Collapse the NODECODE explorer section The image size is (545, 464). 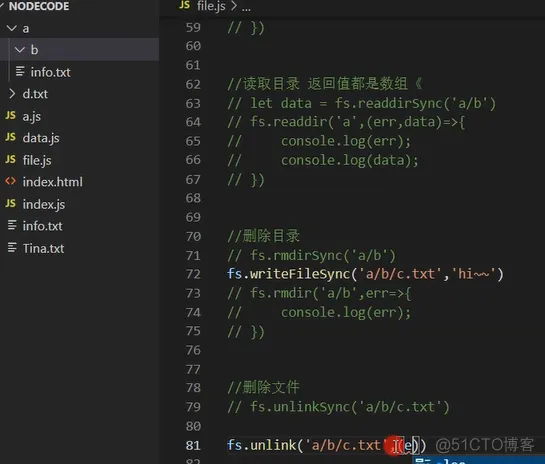pyautogui.click(x=38, y=6)
